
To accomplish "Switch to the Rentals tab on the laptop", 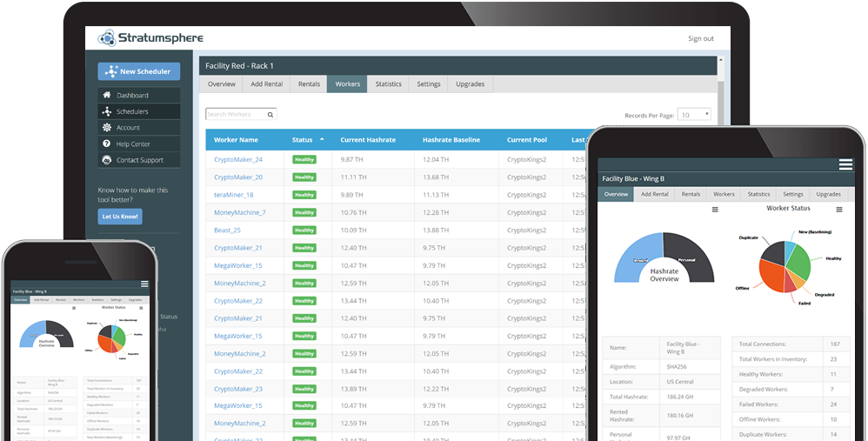I will (x=309, y=84).
